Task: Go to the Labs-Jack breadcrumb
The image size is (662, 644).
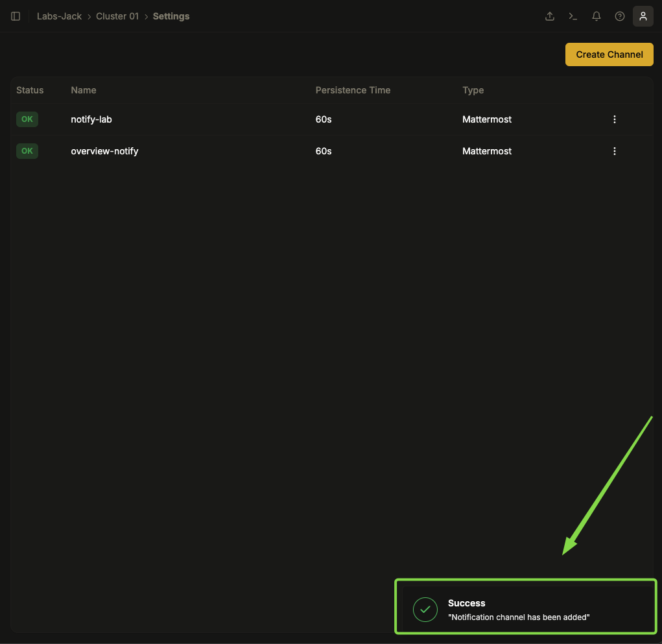Action: (x=59, y=16)
